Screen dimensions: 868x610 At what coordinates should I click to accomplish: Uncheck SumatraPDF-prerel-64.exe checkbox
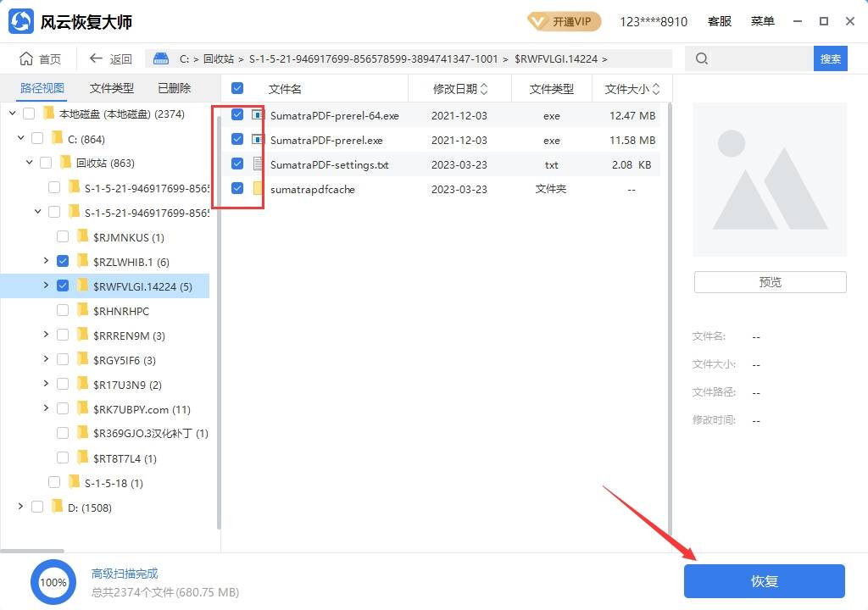[x=237, y=114]
